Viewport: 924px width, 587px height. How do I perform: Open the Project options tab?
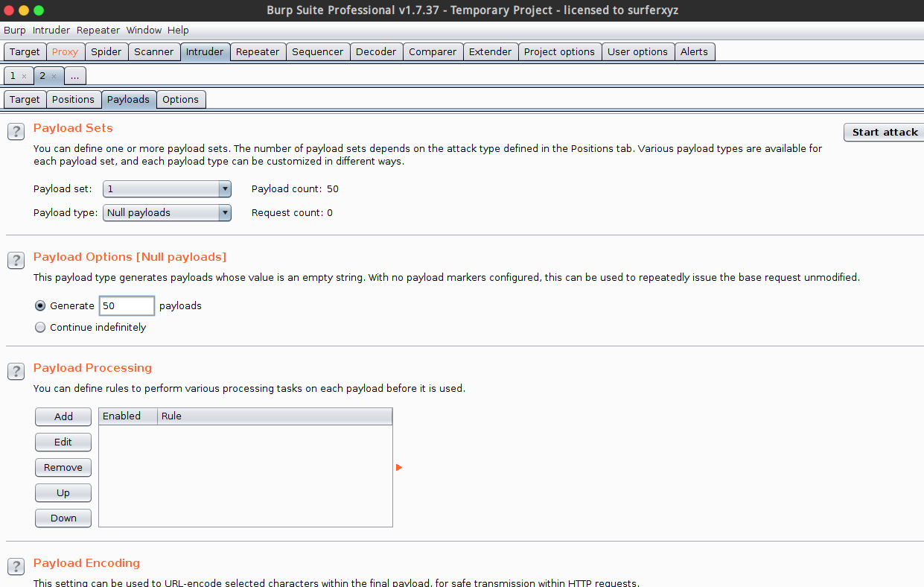[559, 52]
